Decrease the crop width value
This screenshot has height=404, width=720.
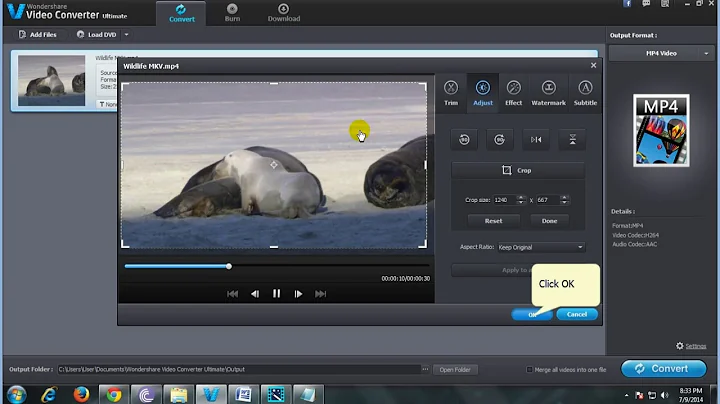pyautogui.click(x=520, y=202)
